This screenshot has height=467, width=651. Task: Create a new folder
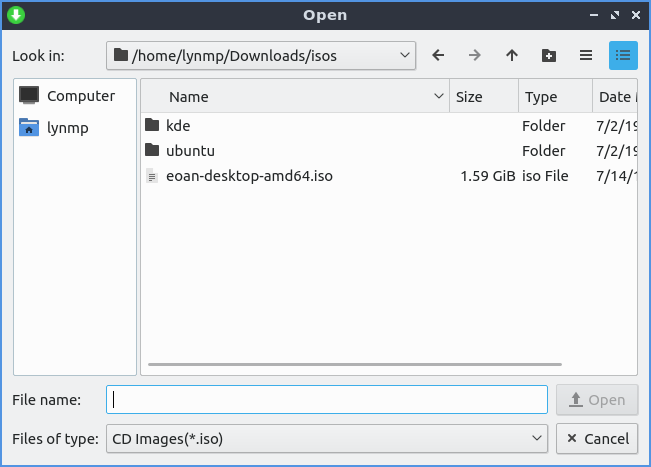point(548,56)
